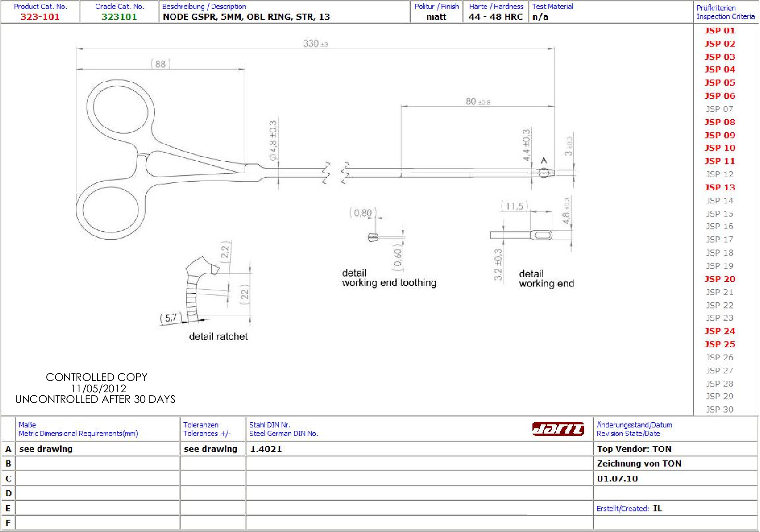This screenshot has width=760, height=532.
Task: Select the Oracle Cat. No. 323101 value
Action: 119,17
